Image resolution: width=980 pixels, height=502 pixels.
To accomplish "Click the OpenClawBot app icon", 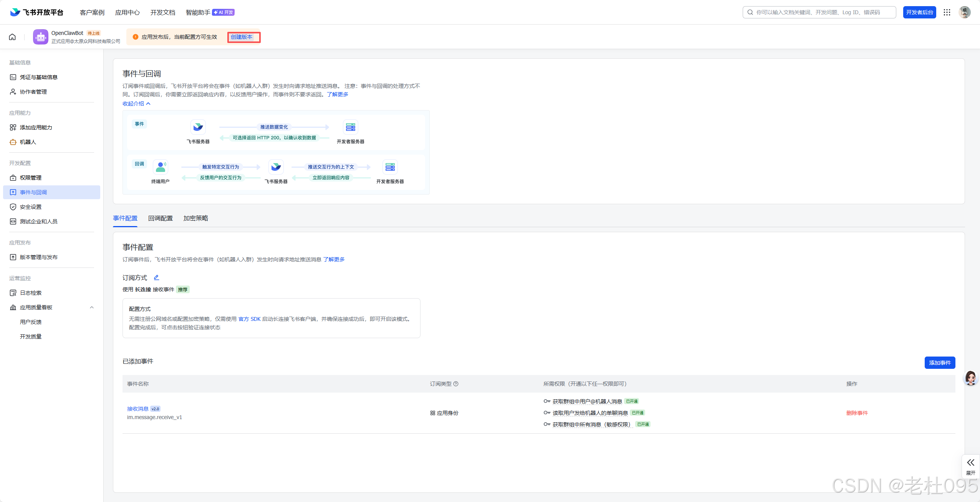I will point(40,37).
